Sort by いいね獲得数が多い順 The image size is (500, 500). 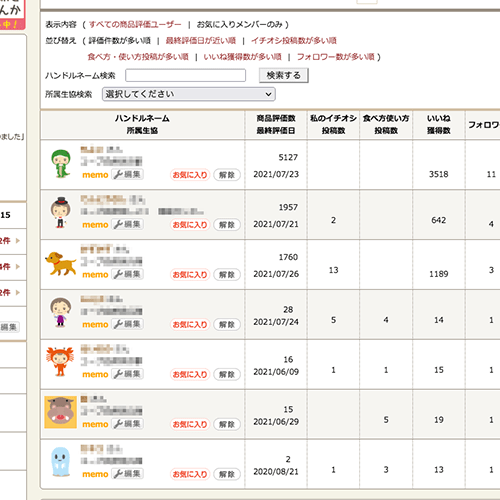(243, 57)
